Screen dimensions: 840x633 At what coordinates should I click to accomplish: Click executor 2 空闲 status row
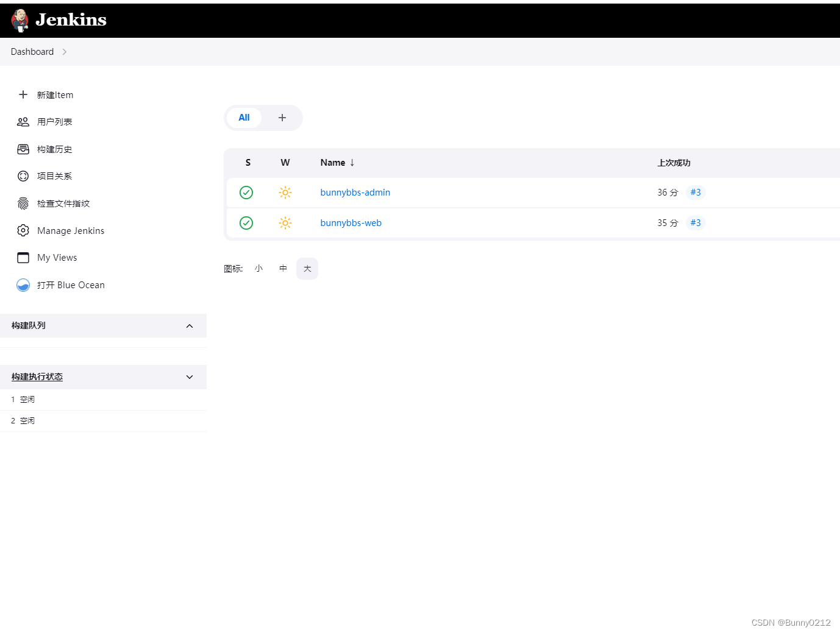point(104,421)
